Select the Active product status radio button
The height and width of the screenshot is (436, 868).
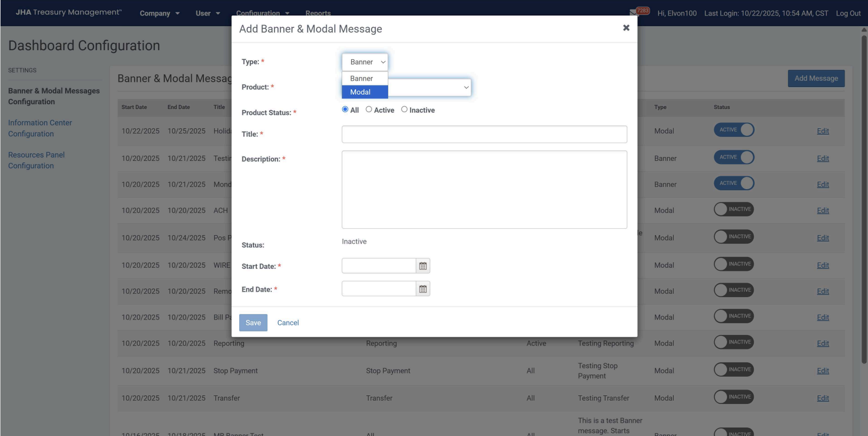[369, 110]
